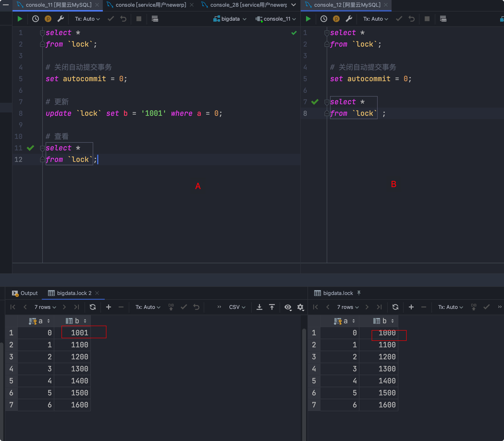Run query in console_11 editor

click(20, 19)
